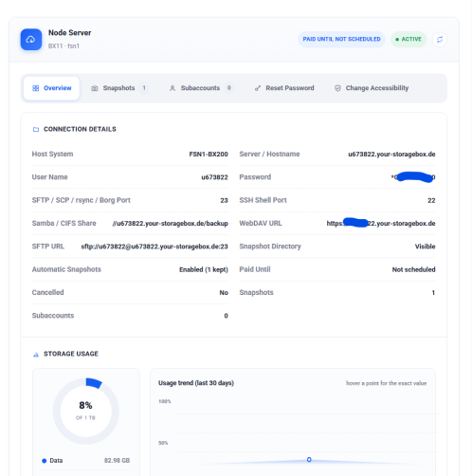Click the Subaccounts person icon
This screenshot has height=476, width=472.
(x=172, y=88)
